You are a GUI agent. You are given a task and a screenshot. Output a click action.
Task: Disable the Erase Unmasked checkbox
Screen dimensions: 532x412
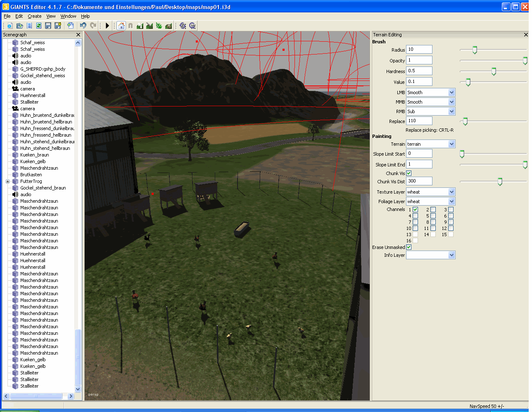pyautogui.click(x=409, y=247)
